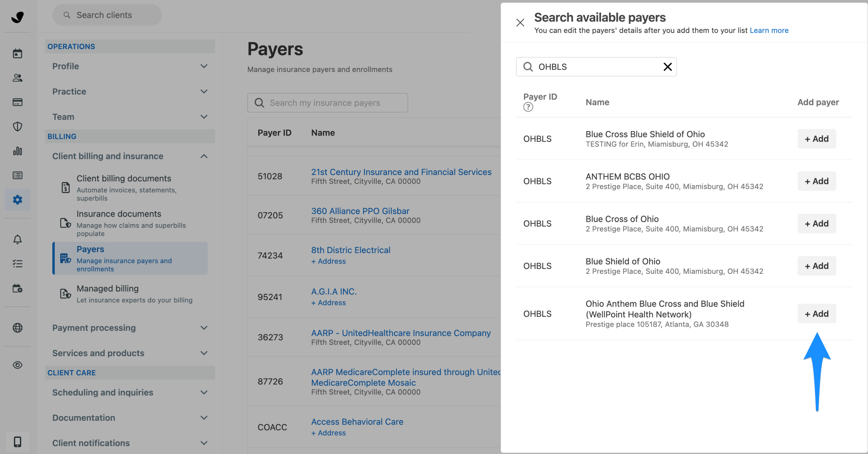Click the Payers building icon in sidebar

point(66,258)
